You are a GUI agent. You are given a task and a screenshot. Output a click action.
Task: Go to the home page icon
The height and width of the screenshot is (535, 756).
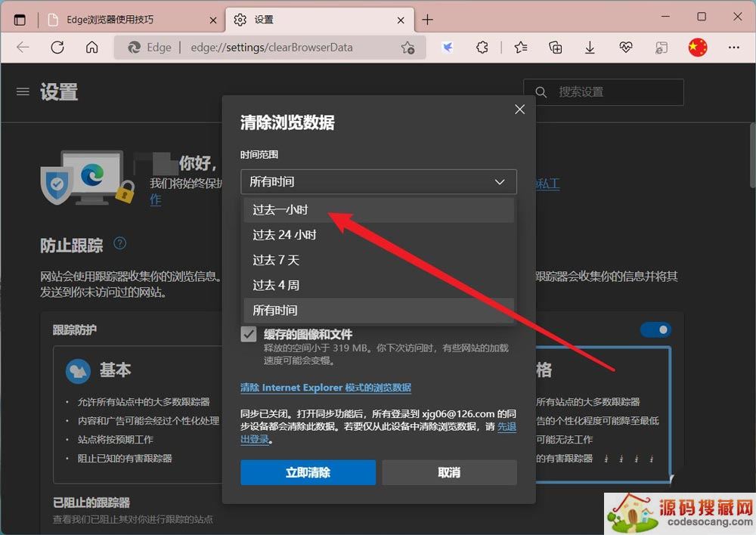coord(91,48)
